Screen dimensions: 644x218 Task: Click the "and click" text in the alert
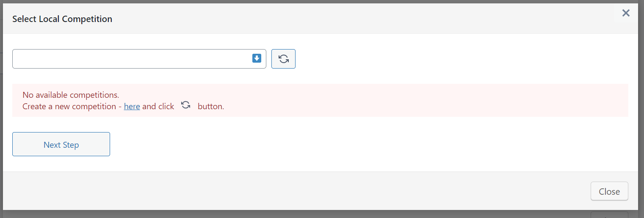click(158, 106)
